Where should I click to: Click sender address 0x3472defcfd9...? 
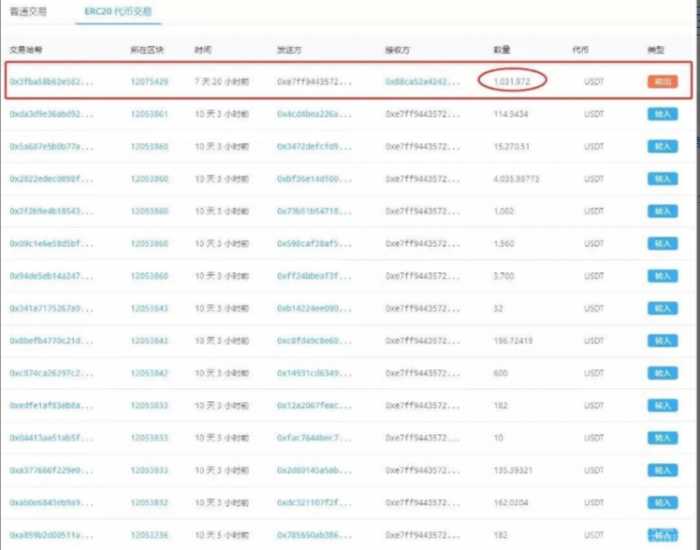(x=314, y=146)
